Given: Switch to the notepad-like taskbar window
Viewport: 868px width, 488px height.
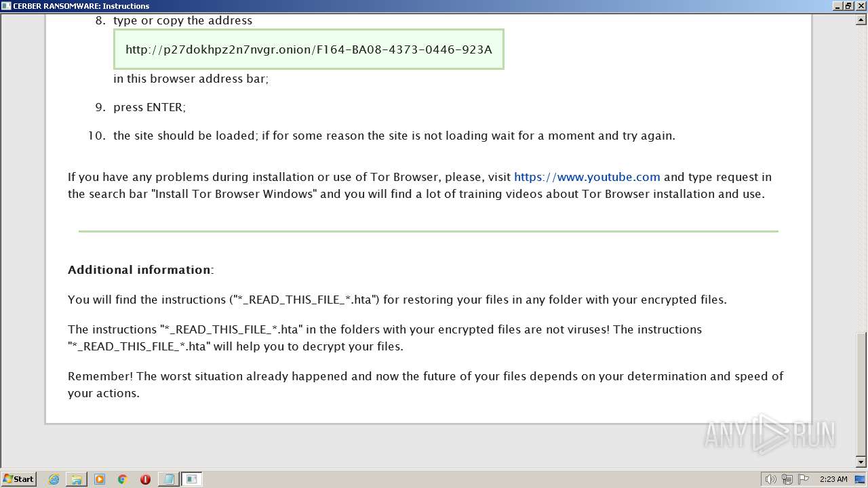Looking at the screenshot, I should [168, 479].
